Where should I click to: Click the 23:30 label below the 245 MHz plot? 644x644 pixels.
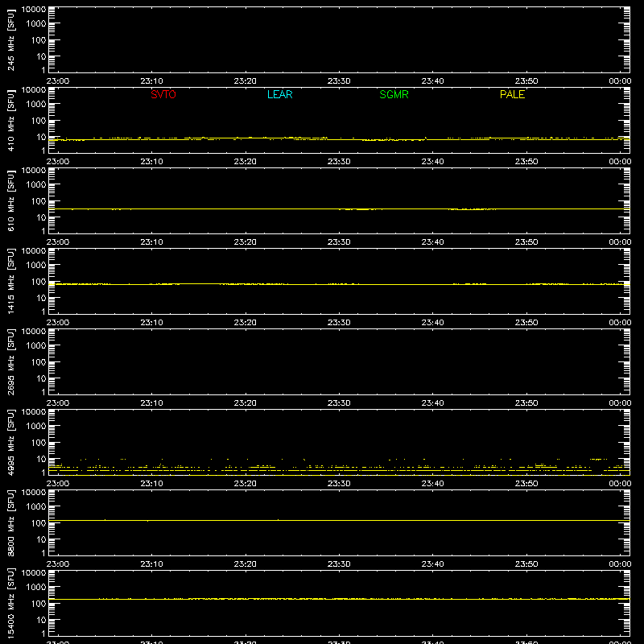(x=339, y=81)
